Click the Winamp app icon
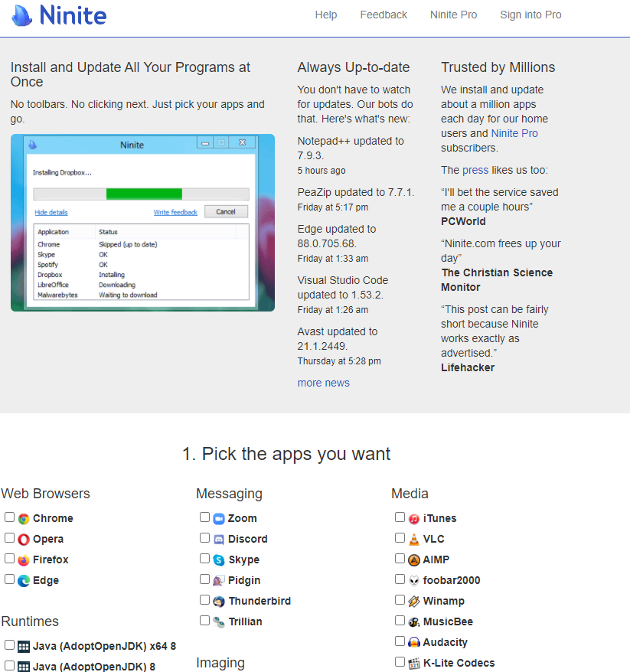 (414, 602)
